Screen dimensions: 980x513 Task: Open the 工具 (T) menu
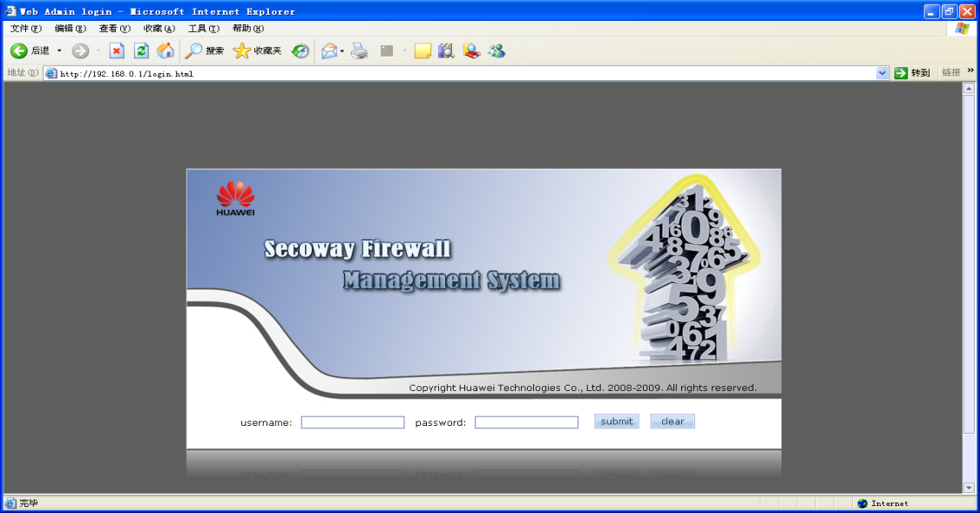point(204,29)
